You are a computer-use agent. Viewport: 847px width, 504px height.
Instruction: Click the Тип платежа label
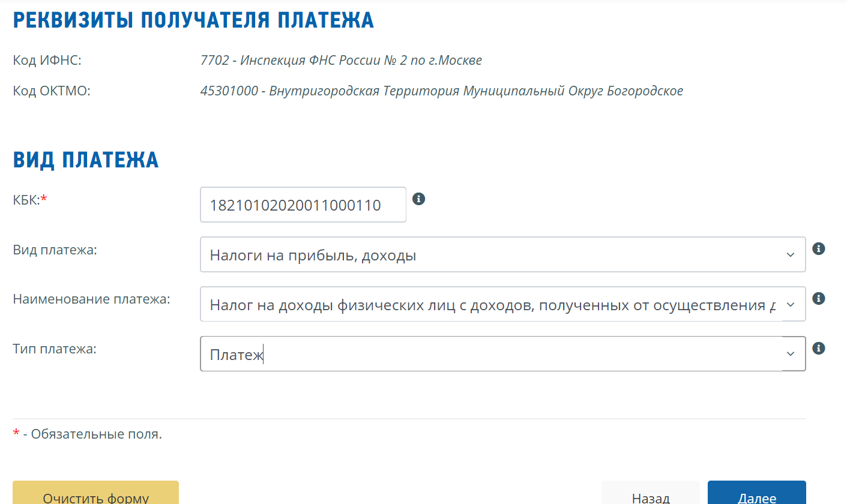click(55, 349)
